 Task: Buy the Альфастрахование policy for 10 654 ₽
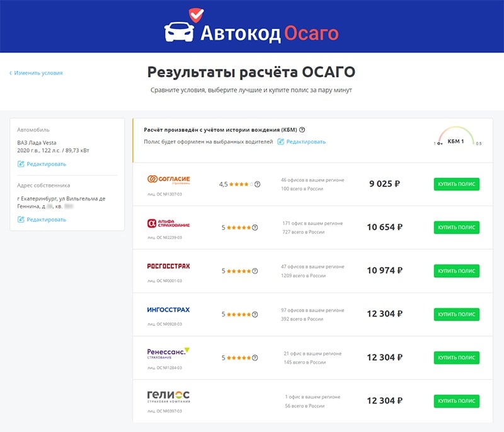(456, 228)
